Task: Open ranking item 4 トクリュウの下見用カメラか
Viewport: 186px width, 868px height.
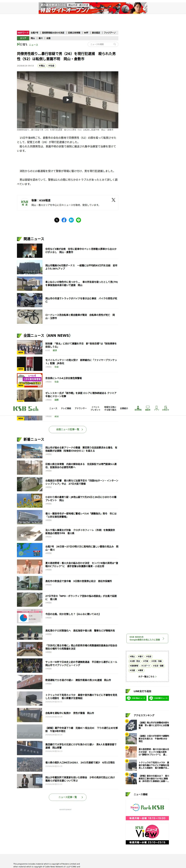Action: click(147, 765)
